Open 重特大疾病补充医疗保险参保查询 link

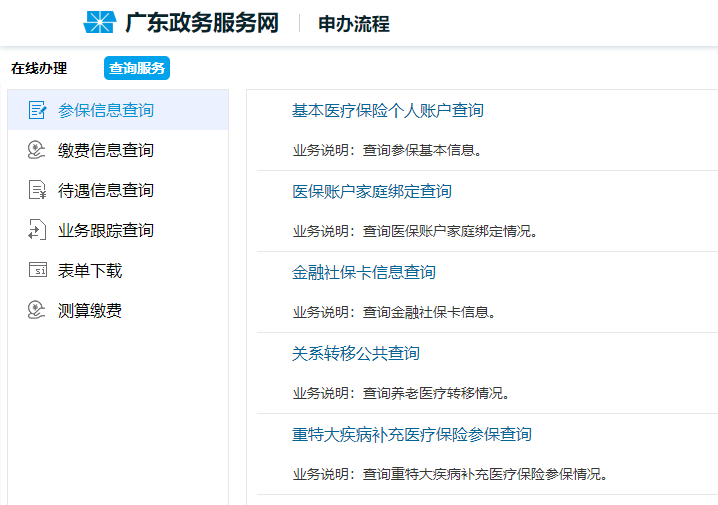coord(412,434)
